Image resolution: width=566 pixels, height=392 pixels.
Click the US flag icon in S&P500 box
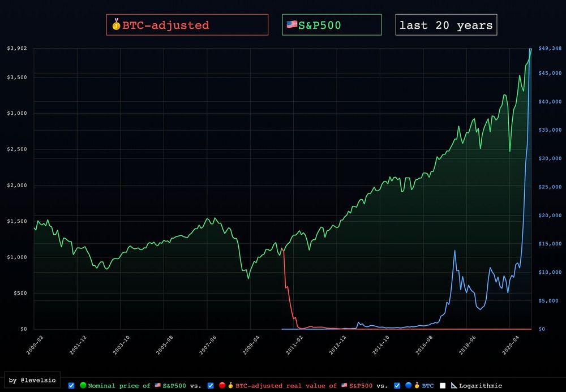pos(291,24)
